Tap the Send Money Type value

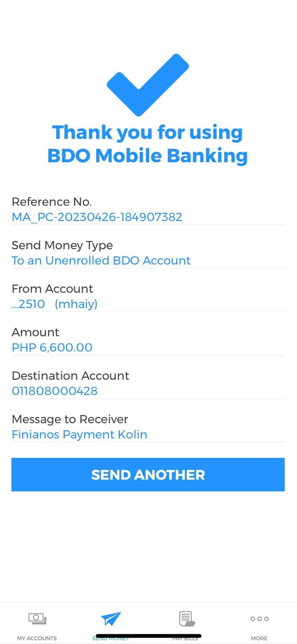pyautogui.click(x=101, y=260)
